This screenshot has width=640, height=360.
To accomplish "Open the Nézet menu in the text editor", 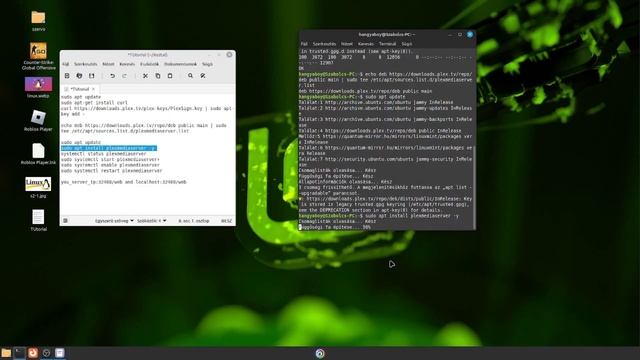I will click(108, 64).
